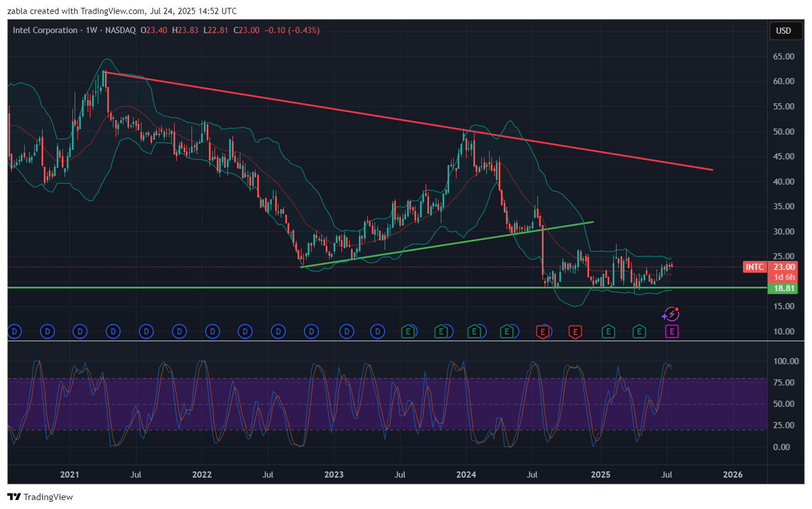The height and width of the screenshot is (509, 812).
Task: Click the 100.00 oscillator axis label
Action: 786,361
